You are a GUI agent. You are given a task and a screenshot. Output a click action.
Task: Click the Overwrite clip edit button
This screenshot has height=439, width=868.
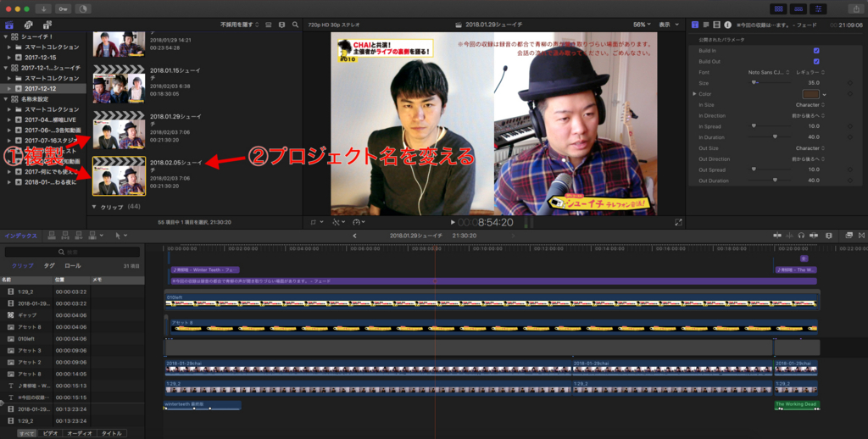(94, 236)
